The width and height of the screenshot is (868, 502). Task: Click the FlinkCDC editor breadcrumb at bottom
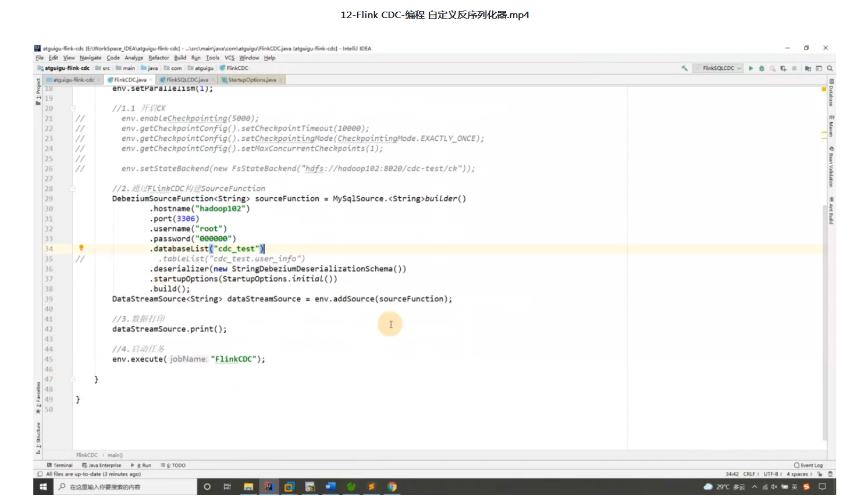point(87,455)
